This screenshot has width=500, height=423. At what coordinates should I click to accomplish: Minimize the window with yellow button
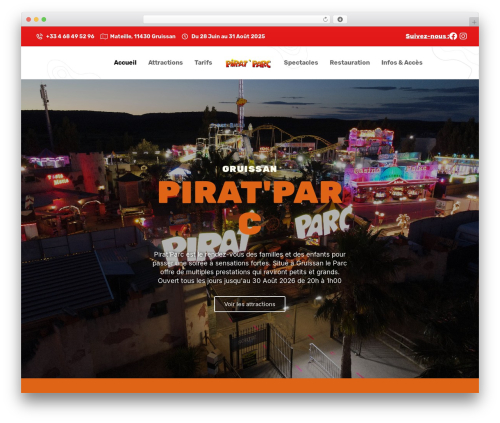click(x=36, y=20)
